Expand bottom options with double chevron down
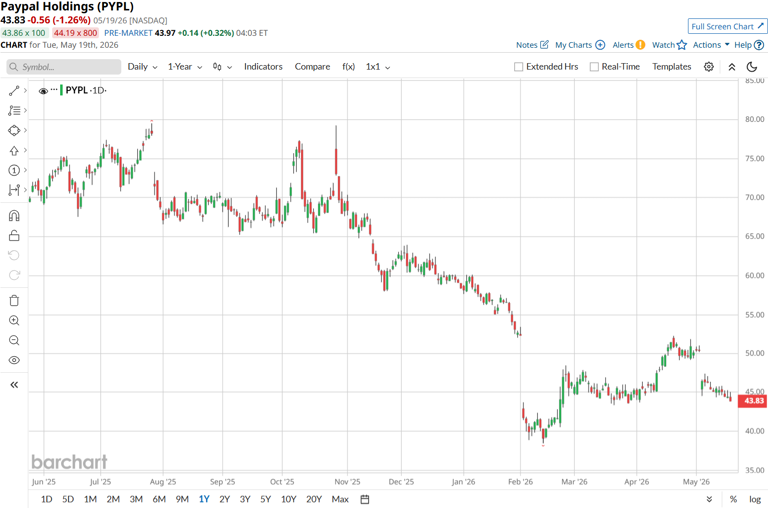The image size is (768, 508). (x=709, y=499)
